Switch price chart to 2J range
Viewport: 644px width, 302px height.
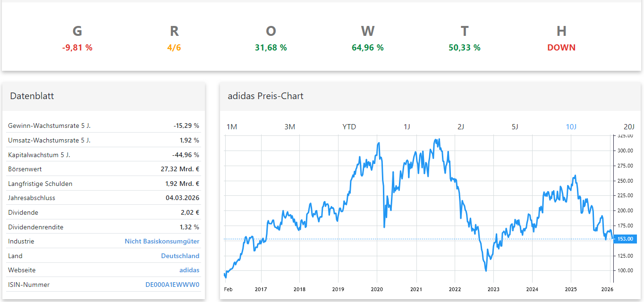(461, 126)
